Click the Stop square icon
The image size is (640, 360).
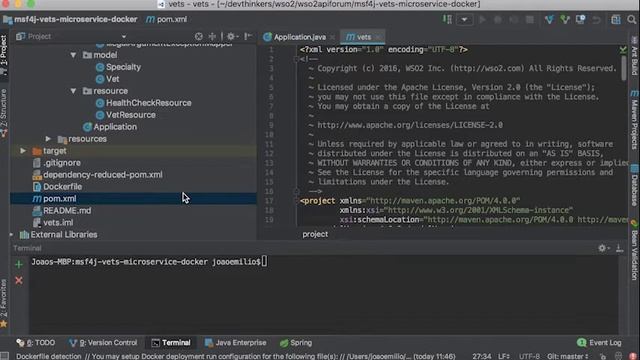(530, 20)
